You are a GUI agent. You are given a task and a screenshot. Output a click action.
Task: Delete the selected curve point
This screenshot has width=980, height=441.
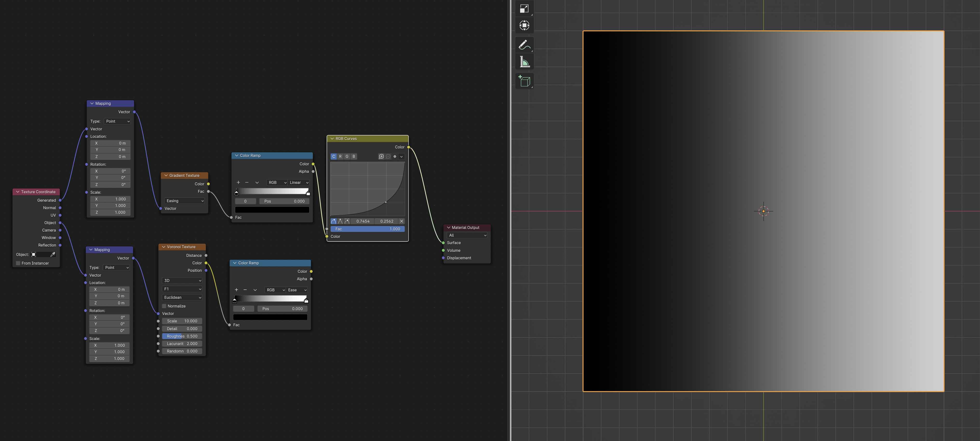click(401, 221)
